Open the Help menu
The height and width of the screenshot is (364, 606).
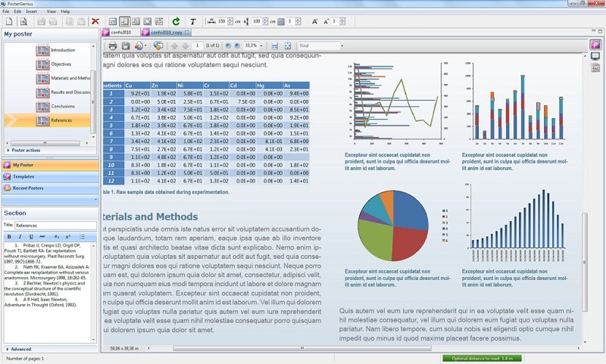(65, 11)
